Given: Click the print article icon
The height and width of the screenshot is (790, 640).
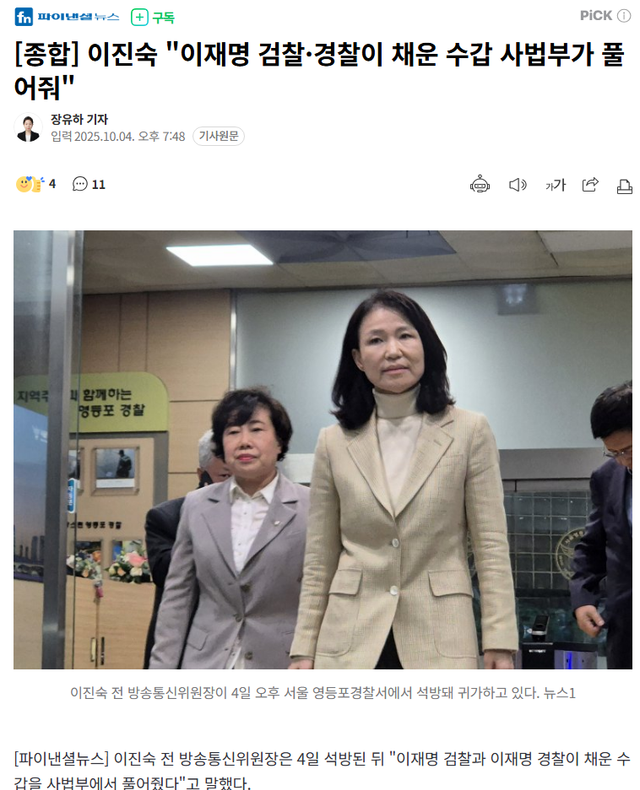Looking at the screenshot, I should click(624, 186).
